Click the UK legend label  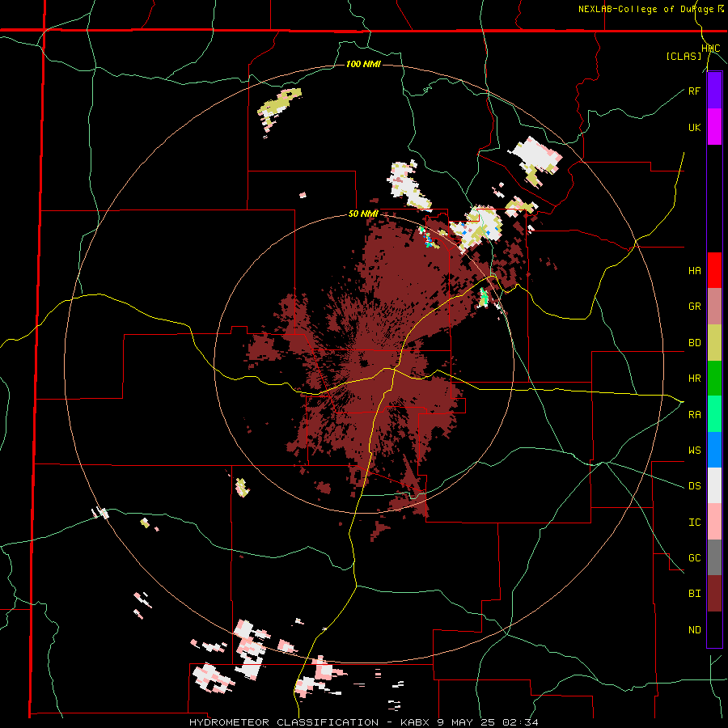[694, 127]
